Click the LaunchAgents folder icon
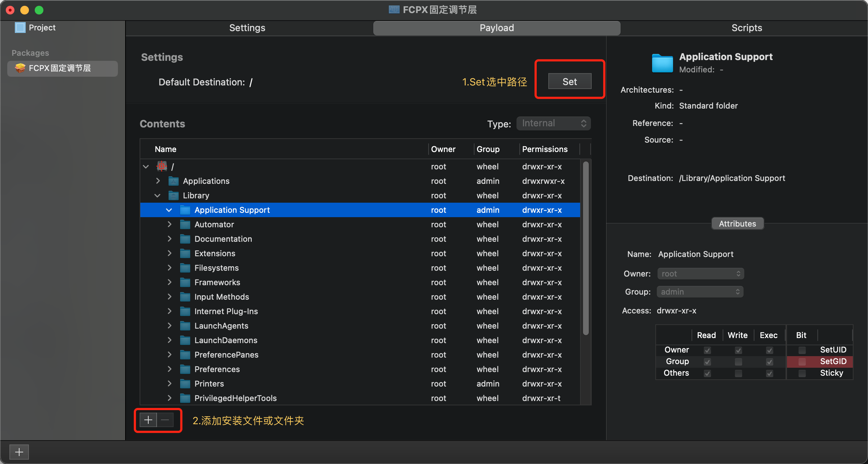 click(x=185, y=326)
